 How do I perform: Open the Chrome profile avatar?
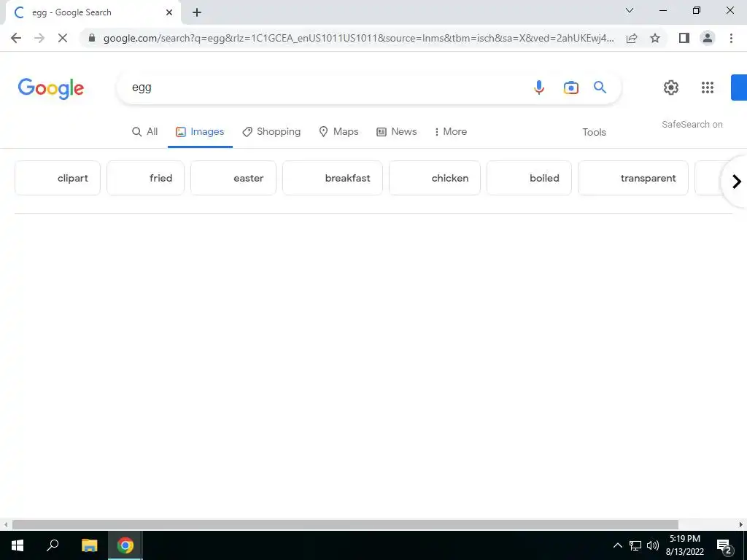[708, 38]
